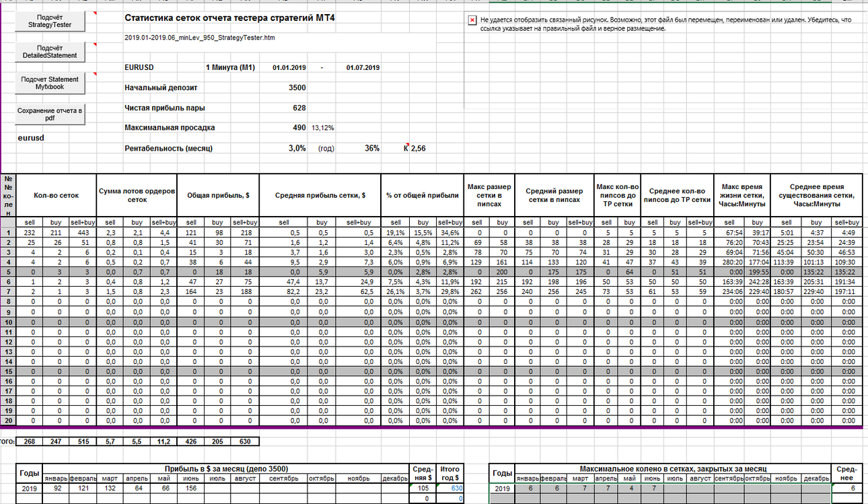The image size is (868, 504).
Task: Click the broken linked picture red X icon
Action: point(473,21)
